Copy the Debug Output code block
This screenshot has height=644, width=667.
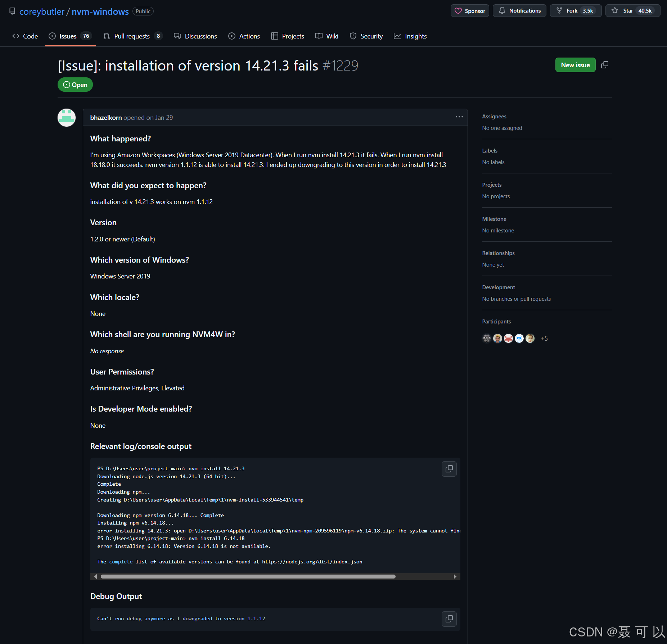[449, 619]
